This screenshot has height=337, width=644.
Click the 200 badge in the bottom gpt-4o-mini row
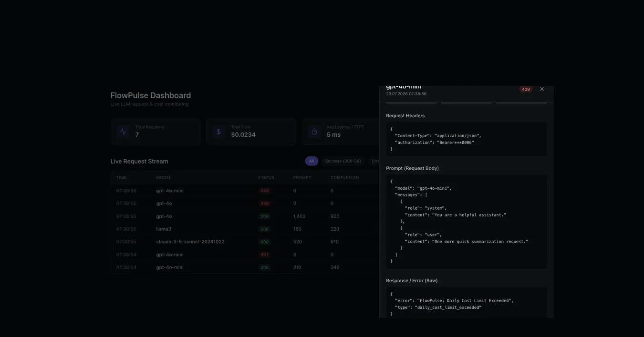(x=264, y=267)
